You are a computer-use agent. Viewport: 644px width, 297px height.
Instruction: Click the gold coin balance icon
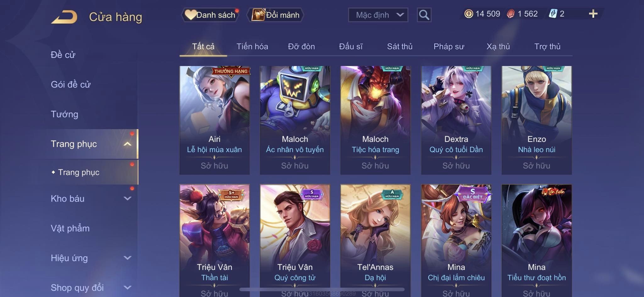pyautogui.click(x=469, y=14)
